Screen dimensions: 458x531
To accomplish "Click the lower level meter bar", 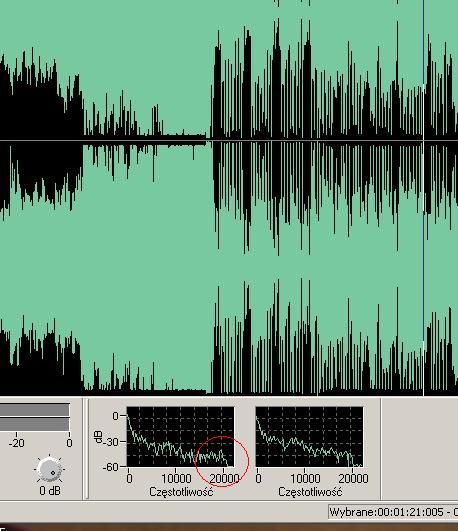I will click(35, 424).
